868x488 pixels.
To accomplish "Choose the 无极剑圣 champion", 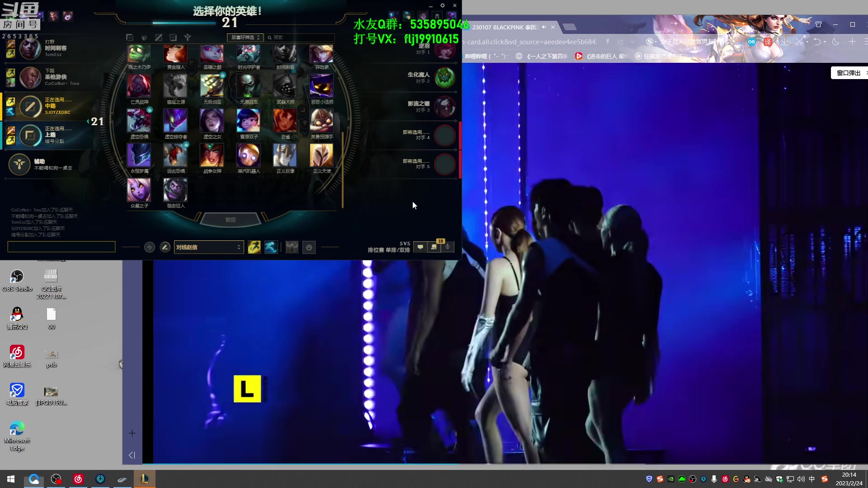I will pyautogui.click(x=212, y=86).
